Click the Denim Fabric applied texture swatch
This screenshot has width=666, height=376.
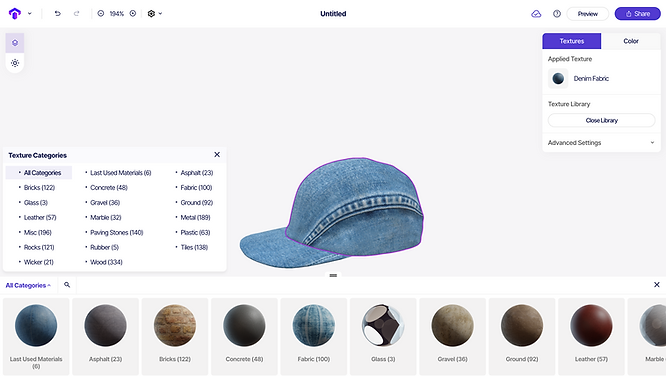pyautogui.click(x=558, y=78)
